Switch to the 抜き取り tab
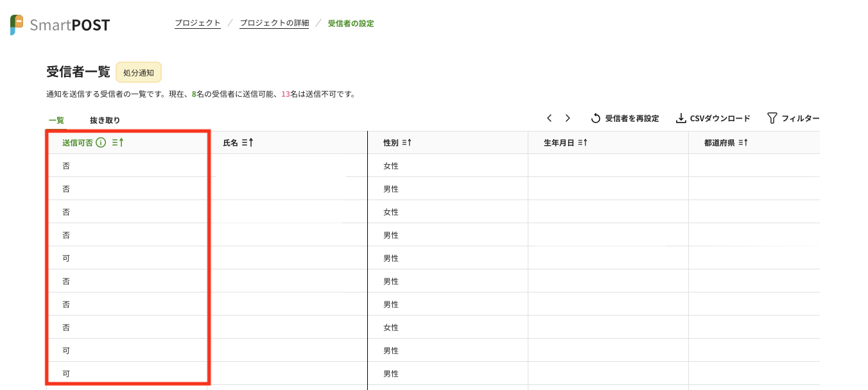The width and height of the screenshot is (868, 390). [x=105, y=120]
